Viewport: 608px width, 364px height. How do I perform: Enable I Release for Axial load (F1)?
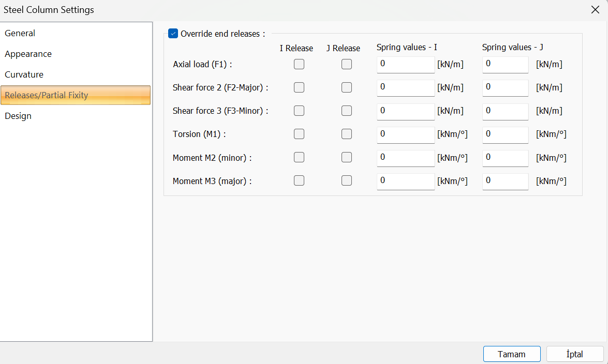click(x=299, y=64)
